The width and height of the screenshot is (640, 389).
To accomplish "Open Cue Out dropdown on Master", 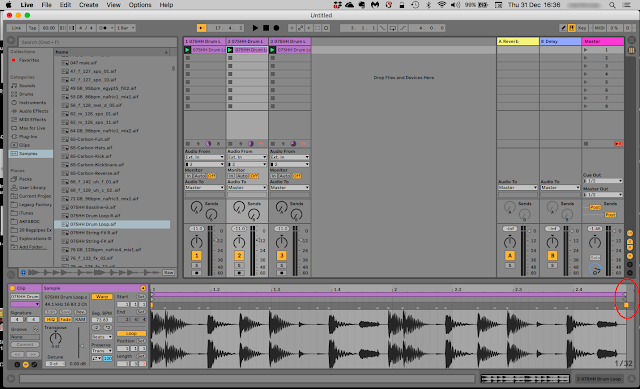I will coord(602,180).
